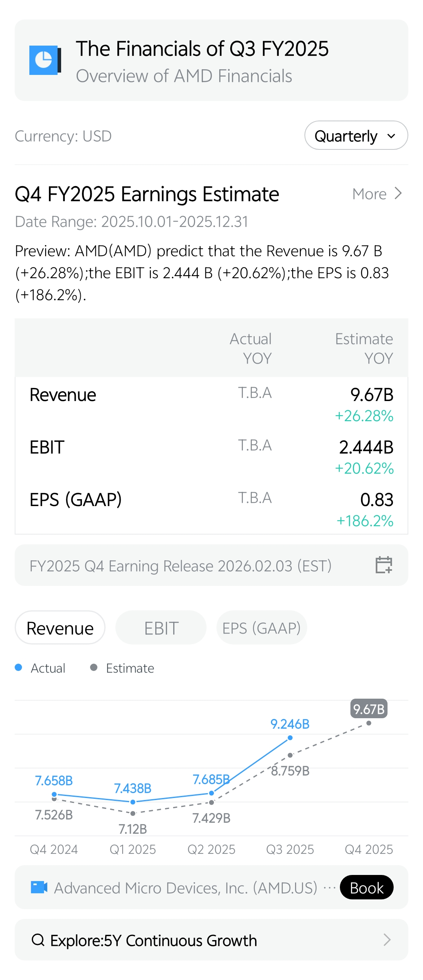Viewport: 423px width, 980px height.
Task: Click the video camera live broadcast icon
Action: tap(39, 887)
